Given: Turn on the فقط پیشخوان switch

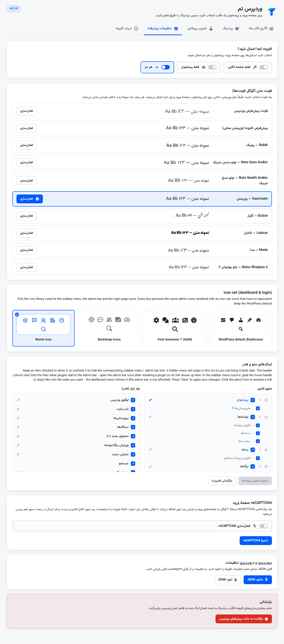Looking at the screenshot, I should click(x=212, y=67).
